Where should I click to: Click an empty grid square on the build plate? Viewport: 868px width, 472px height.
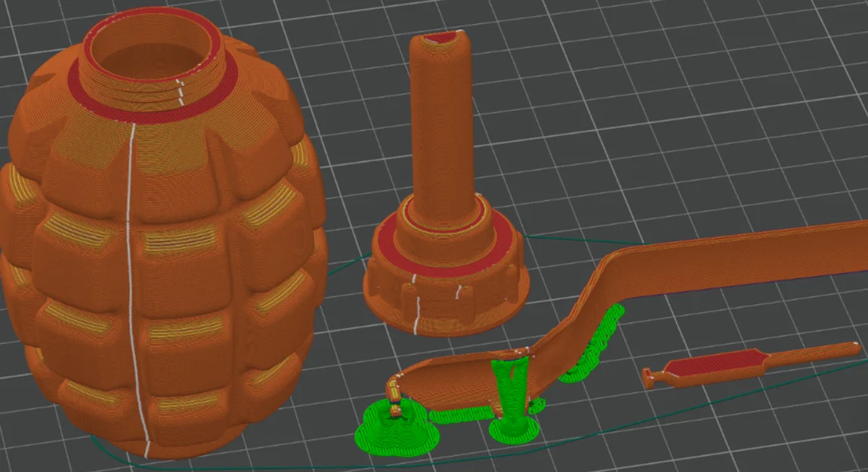click(x=718, y=113)
